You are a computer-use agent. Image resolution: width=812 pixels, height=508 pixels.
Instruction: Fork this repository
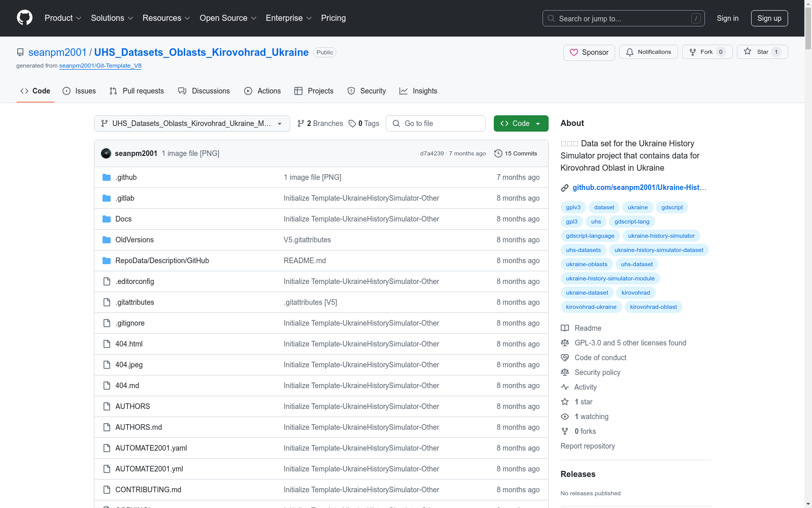click(707, 52)
